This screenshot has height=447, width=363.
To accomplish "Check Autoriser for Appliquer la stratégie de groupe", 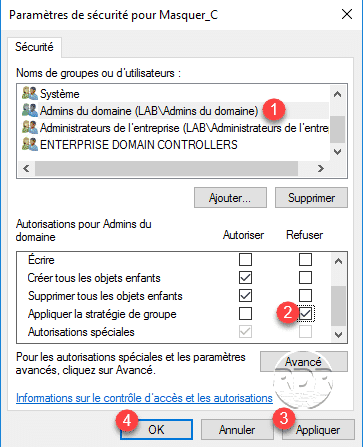I will [x=245, y=313].
